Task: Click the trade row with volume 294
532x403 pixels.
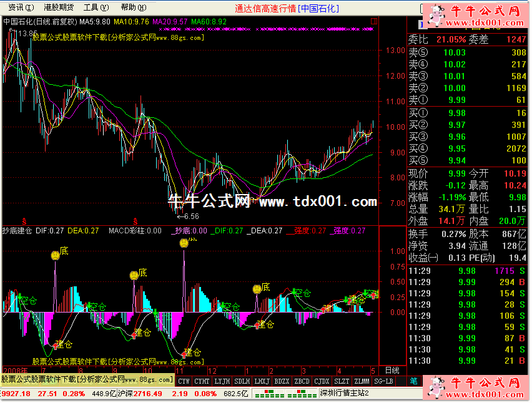Action: click(x=467, y=282)
